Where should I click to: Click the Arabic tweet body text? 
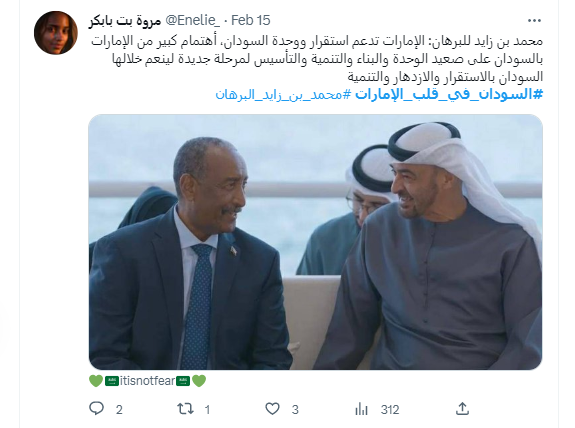317,59
